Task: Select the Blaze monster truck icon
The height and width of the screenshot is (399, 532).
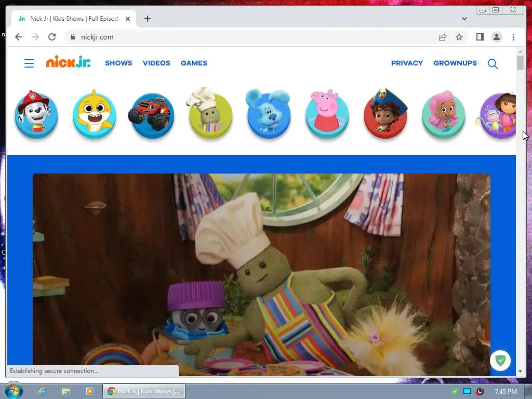Action: (151, 115)
